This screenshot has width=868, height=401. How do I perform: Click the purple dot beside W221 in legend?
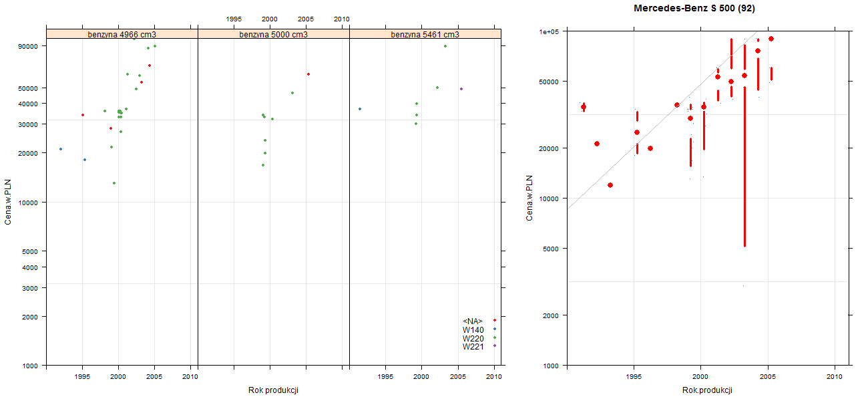[x=494, y=346]
